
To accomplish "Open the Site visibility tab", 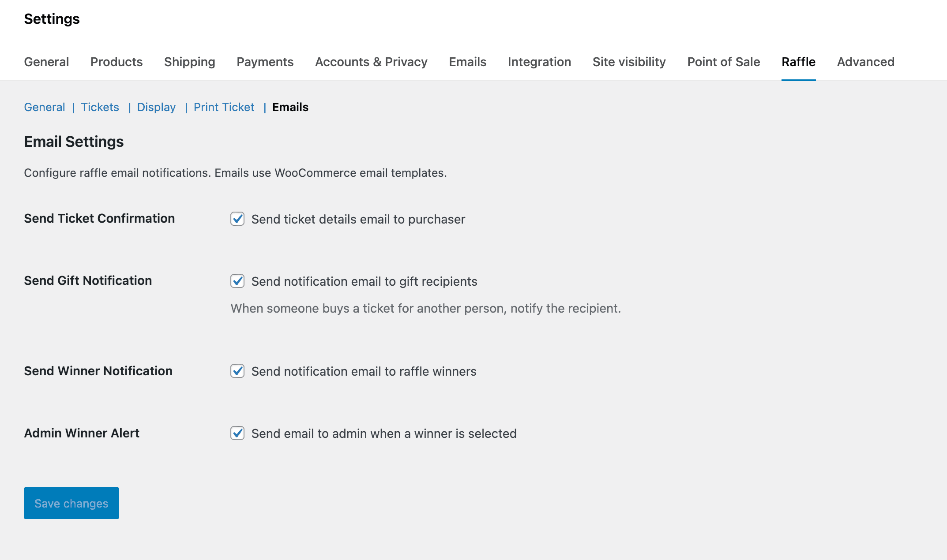I will pos(629,62).
